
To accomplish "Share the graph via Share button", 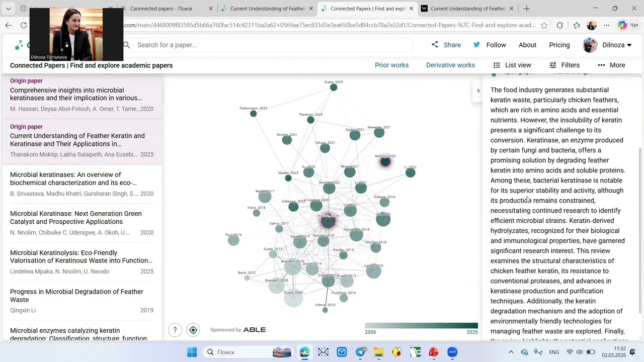I will (x=446, y=45).
